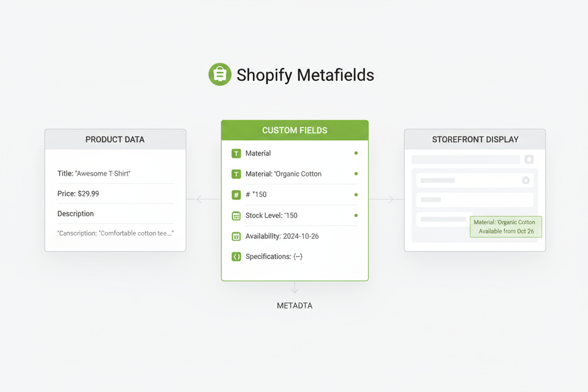The image size is (588, 392).
Task: Click the T icon beside plain Material field
Action: click(236, 153)
